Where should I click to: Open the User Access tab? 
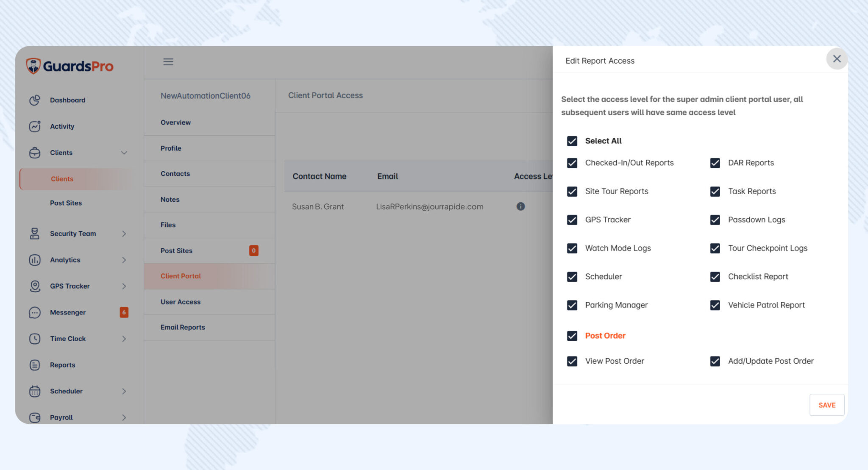(209, 302)
